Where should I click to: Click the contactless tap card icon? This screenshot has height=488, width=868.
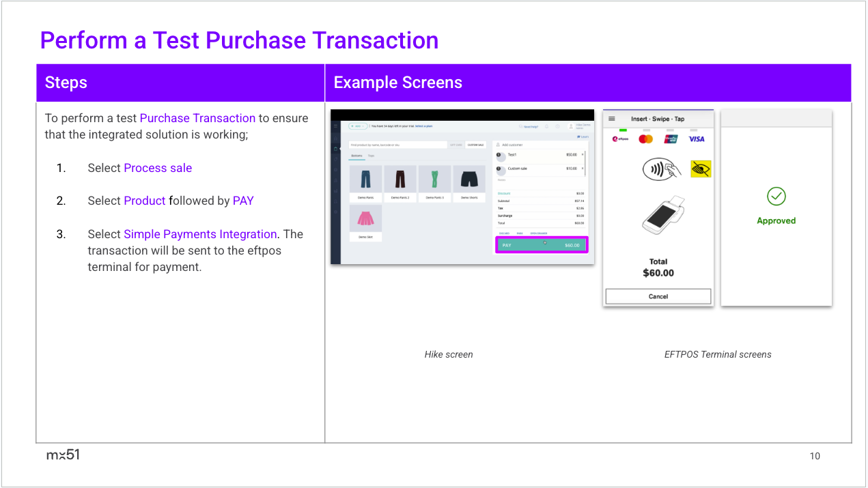(x=662, y=169)
